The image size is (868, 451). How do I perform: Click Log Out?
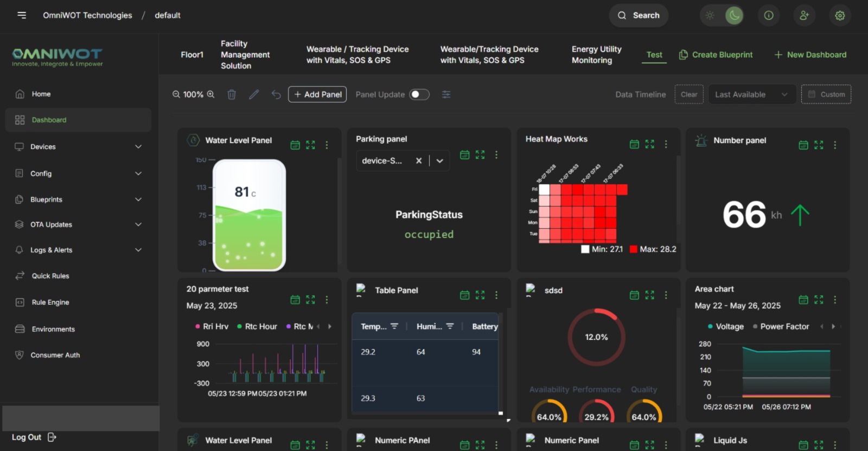point(34,437)
